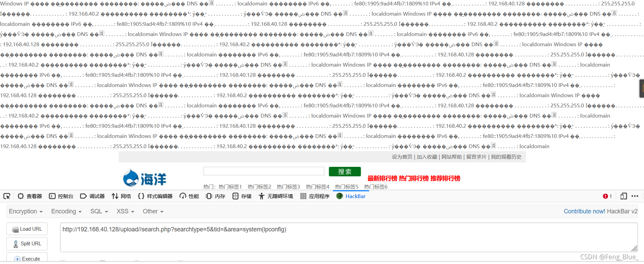Expand the Encryption dropdown in HackBar
The image size is (644, 264).
pos(26,211)
